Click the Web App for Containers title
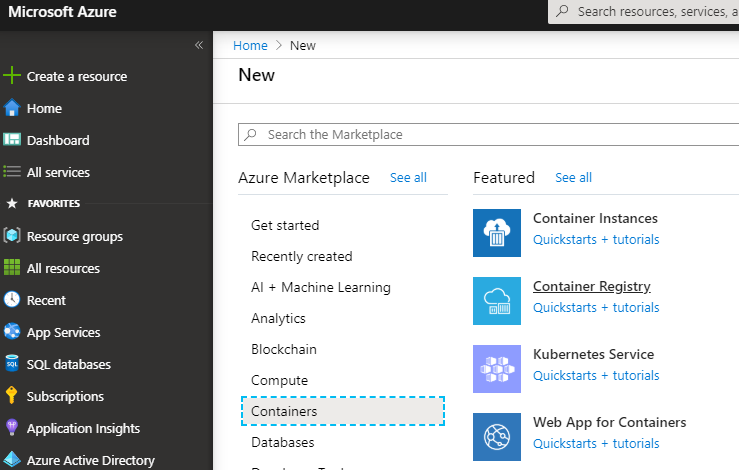Screen dimensions: 739x470 coord(609,422)
